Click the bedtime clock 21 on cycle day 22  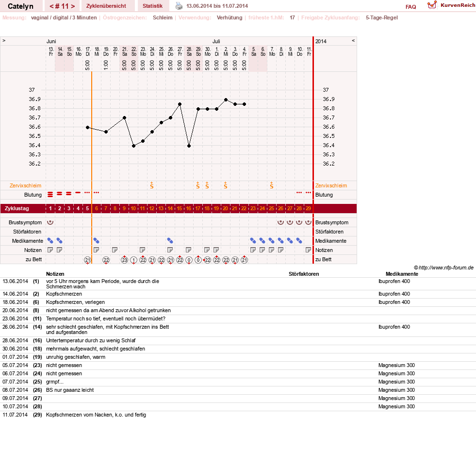tap(244, 260)
